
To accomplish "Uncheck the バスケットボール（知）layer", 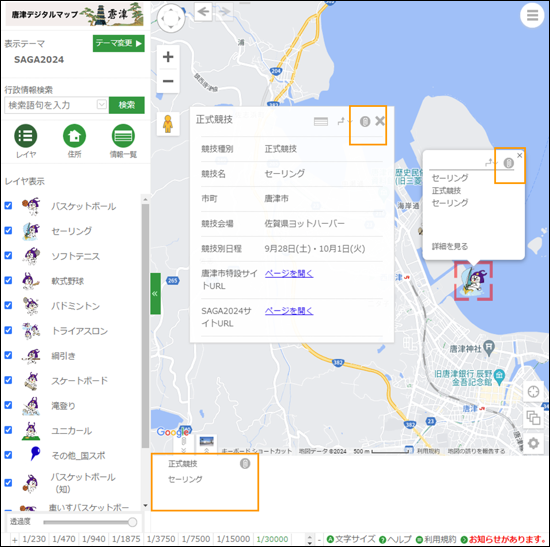I will pos(8,483).
